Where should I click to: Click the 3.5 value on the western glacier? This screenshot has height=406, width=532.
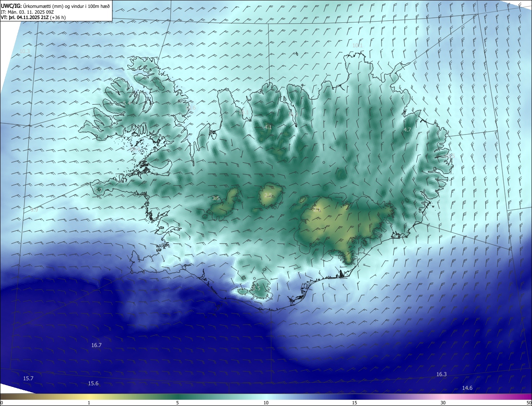216,198
